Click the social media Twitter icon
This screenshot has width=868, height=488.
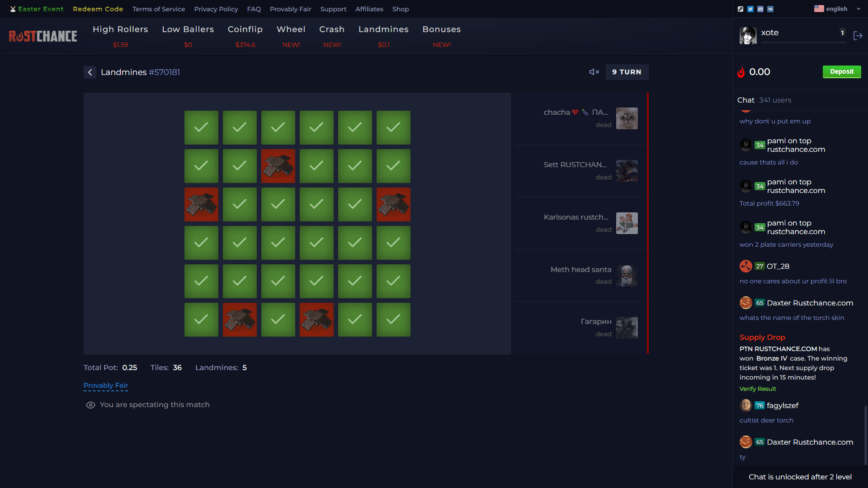pyautogui.click(x=750, y=9)
